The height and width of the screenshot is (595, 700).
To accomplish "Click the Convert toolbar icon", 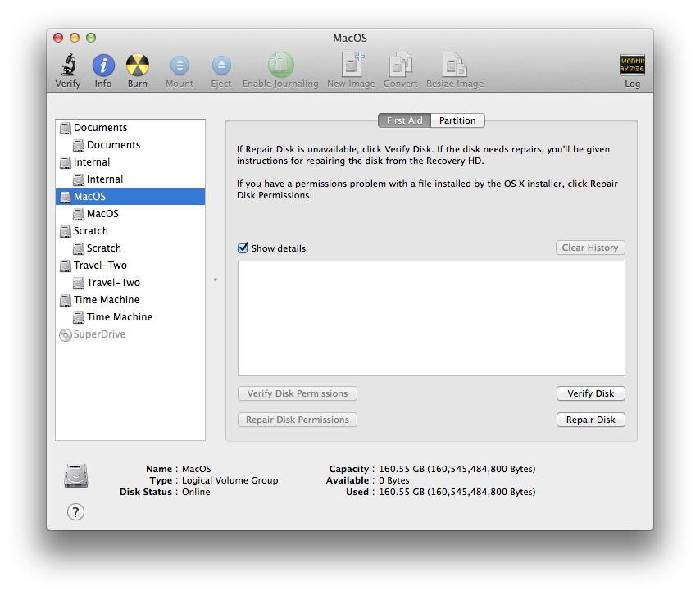I will [401, 65].
